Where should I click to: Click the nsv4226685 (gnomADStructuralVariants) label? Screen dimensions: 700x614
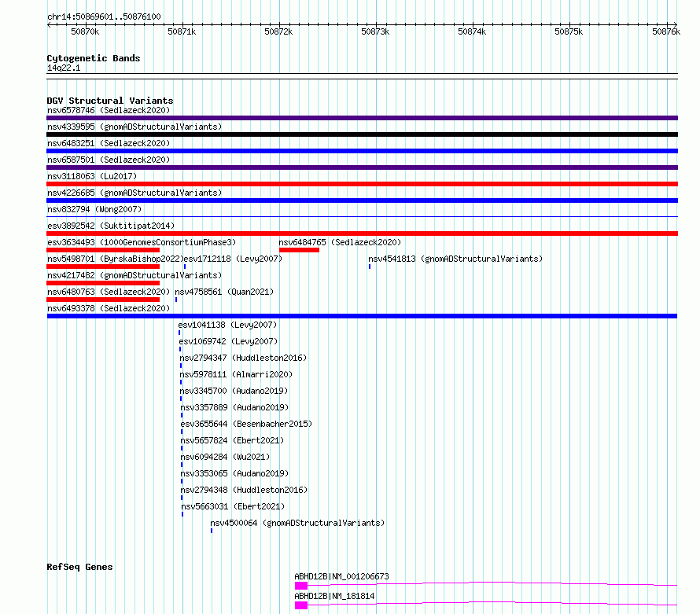click(x=134, y=193)
